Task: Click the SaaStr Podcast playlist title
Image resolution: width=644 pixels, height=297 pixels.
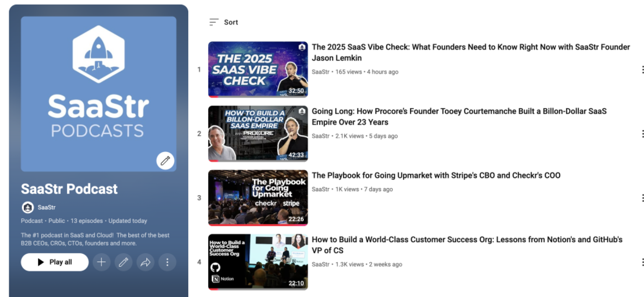Action: point(70,189)
